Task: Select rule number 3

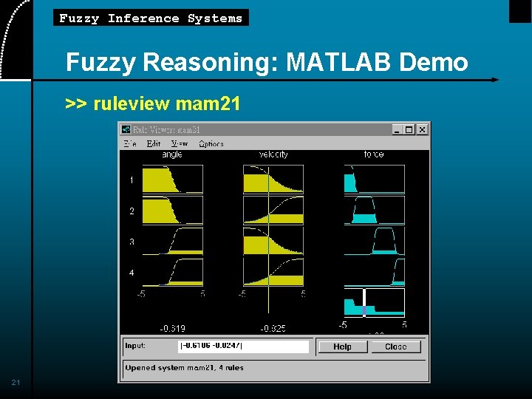Action: 132,242
